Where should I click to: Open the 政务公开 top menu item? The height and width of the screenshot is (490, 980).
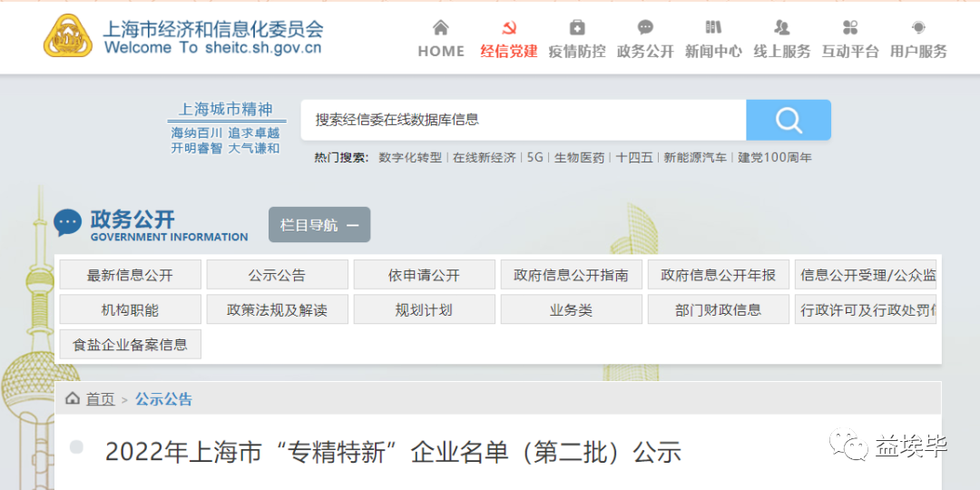tap(646, 51)
